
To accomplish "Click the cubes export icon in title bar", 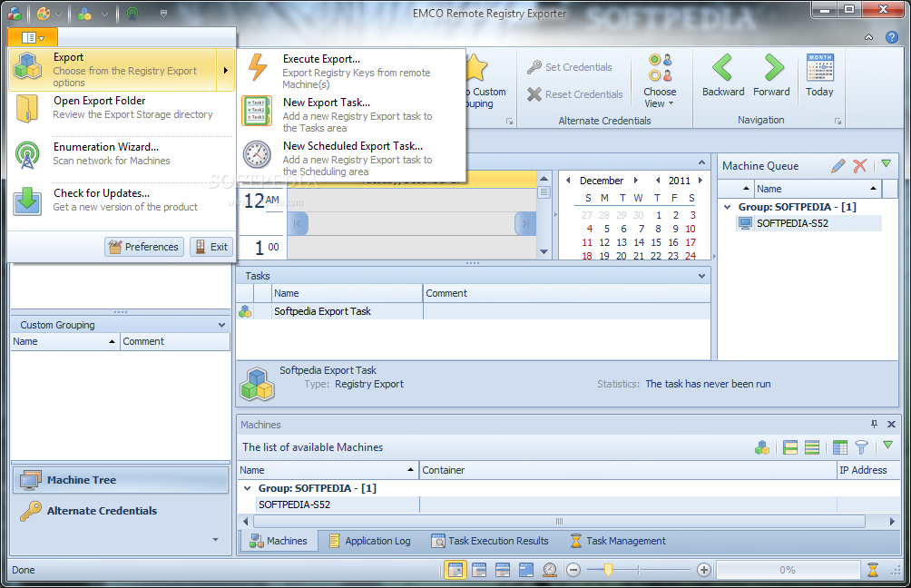I will tap(84, 13).
